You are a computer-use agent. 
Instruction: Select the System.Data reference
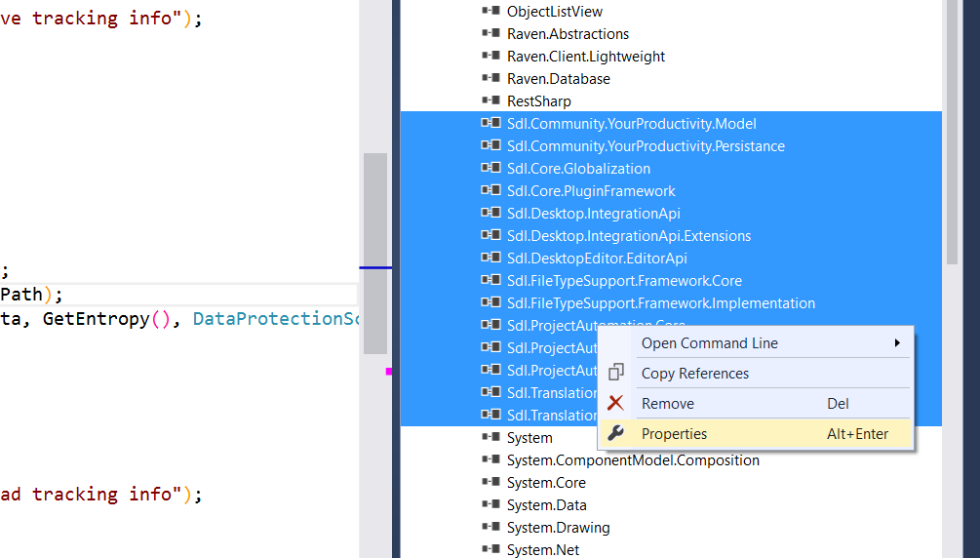(546, 505)
